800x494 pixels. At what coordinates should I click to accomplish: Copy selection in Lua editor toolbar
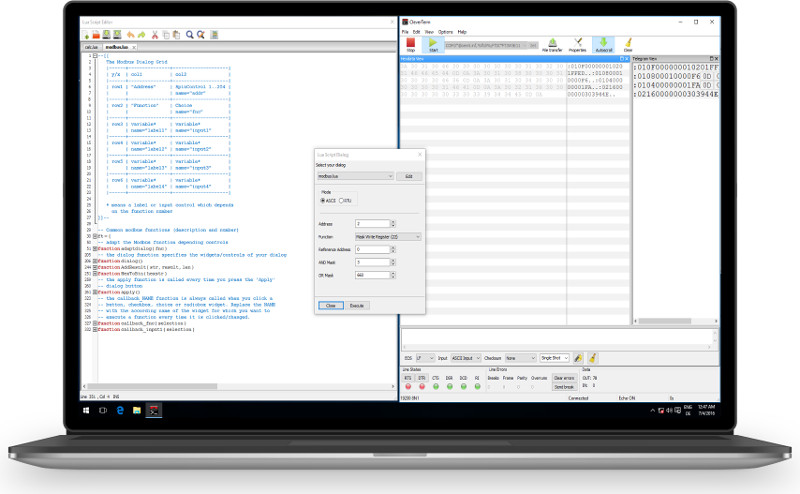pos(166,35)
